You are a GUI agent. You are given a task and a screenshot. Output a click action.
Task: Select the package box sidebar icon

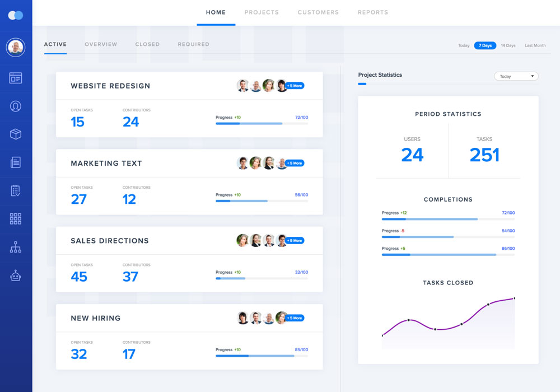click(x=16, y=134)
